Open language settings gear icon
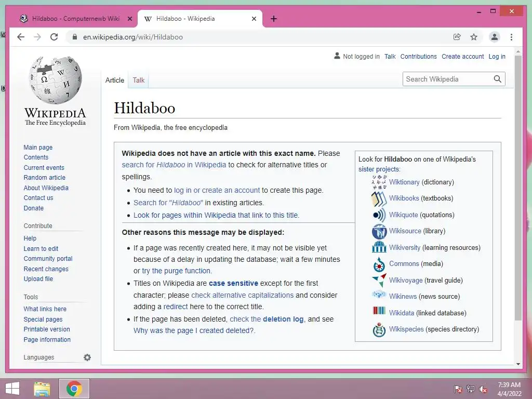Viewport: 532px width, 399px height. 87,357
